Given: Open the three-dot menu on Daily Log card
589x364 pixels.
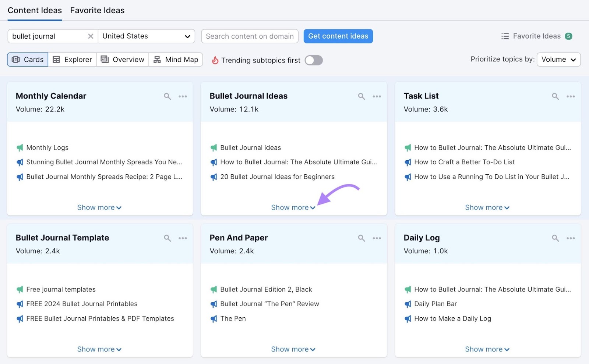Looking at the screenshot, I should [571, 238].
